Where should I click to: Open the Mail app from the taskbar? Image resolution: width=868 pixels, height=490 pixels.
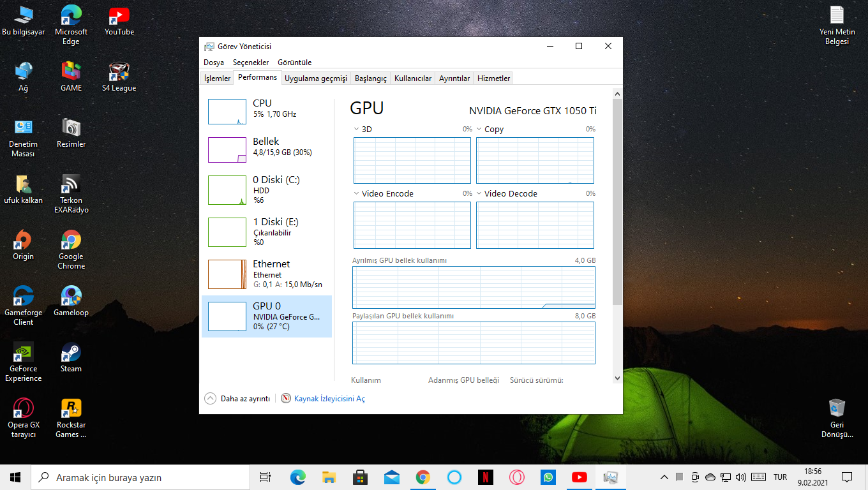point(391,477)
